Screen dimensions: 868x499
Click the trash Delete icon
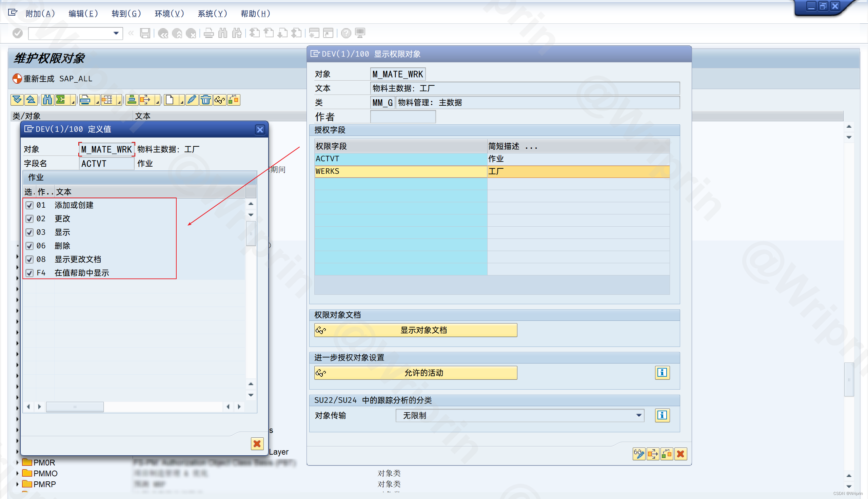coord(206,100)
